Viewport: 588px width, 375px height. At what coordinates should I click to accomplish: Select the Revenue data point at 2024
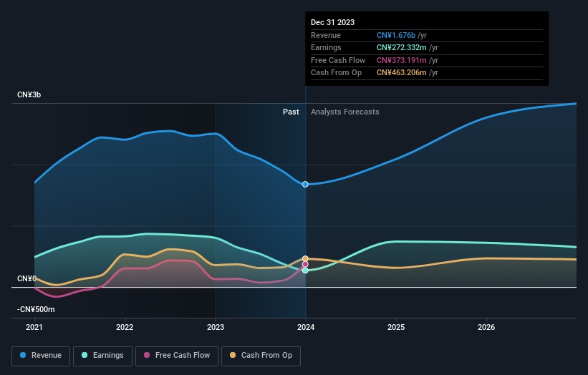tap(305, 185)
